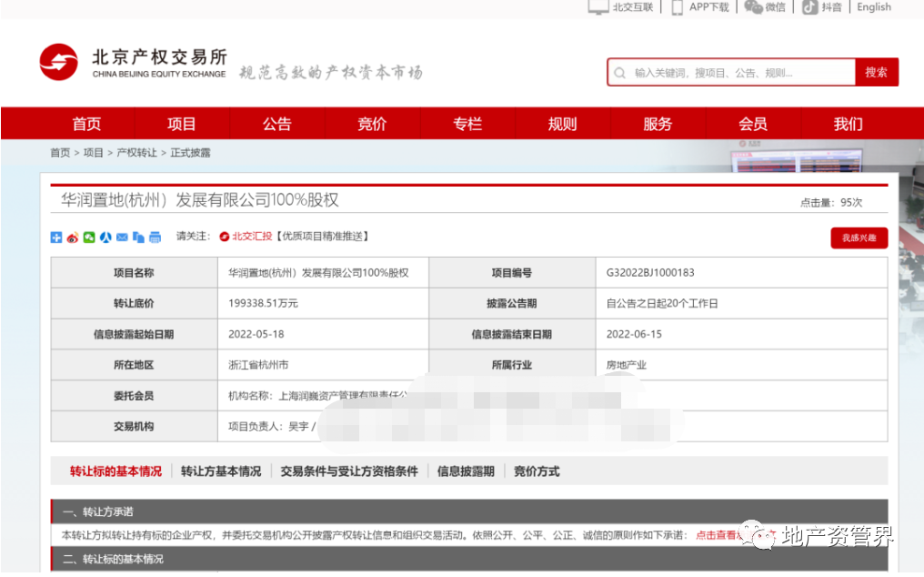Open the 首页 navigation menu
This screenshot has width=924, height=577.
[86, 123]
